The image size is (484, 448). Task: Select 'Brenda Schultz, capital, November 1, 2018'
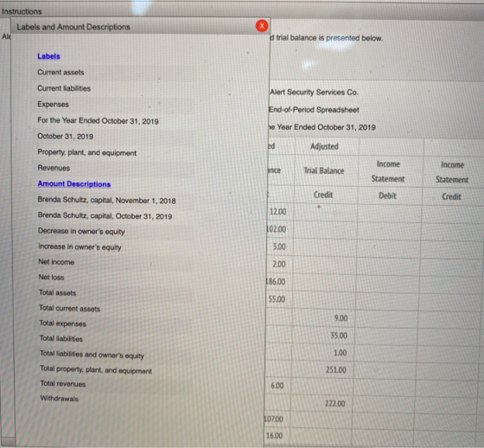click(106, 200)
